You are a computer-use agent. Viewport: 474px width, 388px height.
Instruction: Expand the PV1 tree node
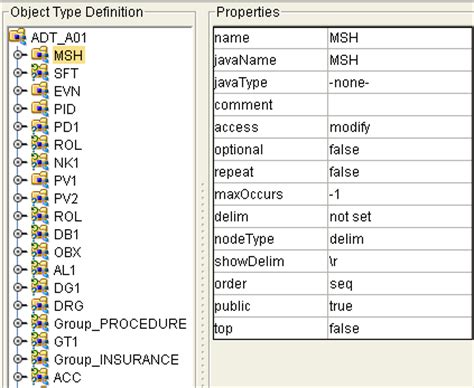(x=18, y=180)
